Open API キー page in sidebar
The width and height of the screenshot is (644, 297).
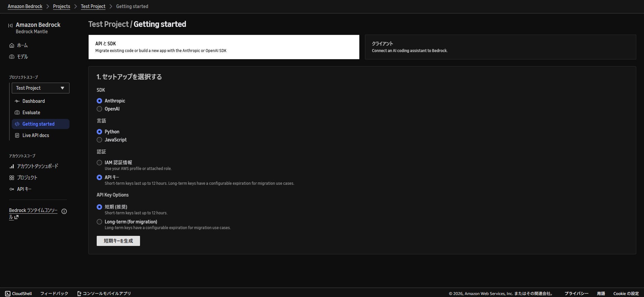[x=24, y=189]
